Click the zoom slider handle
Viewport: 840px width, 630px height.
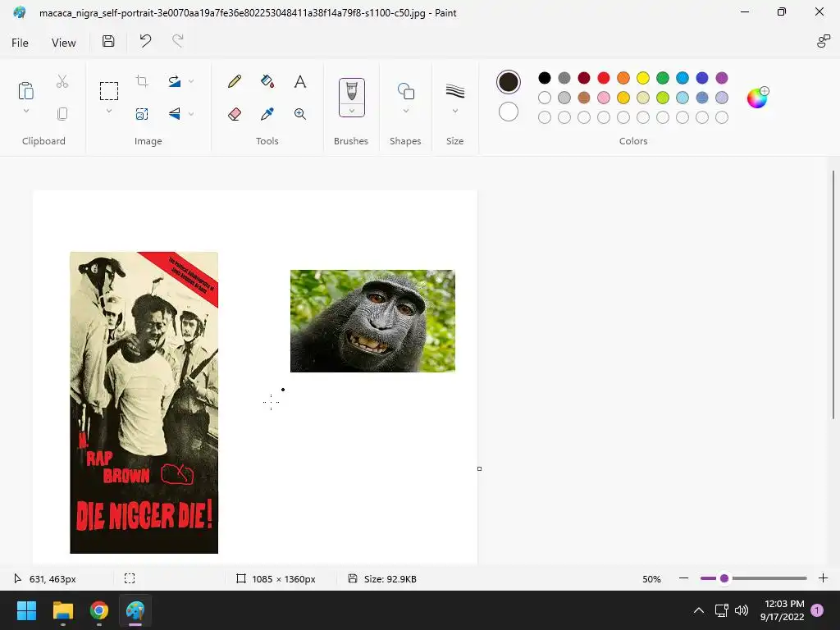tap(724, 578)
